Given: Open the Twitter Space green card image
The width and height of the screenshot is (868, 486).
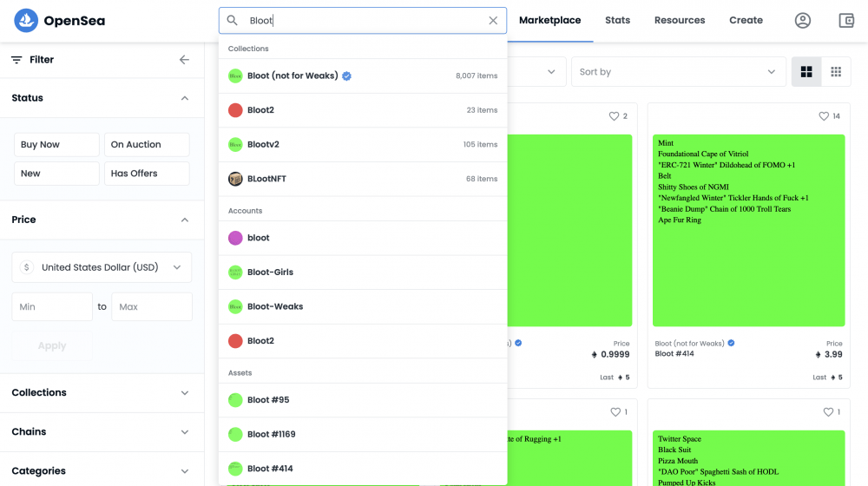Looking at the screenshot, I should pos(748,458).
